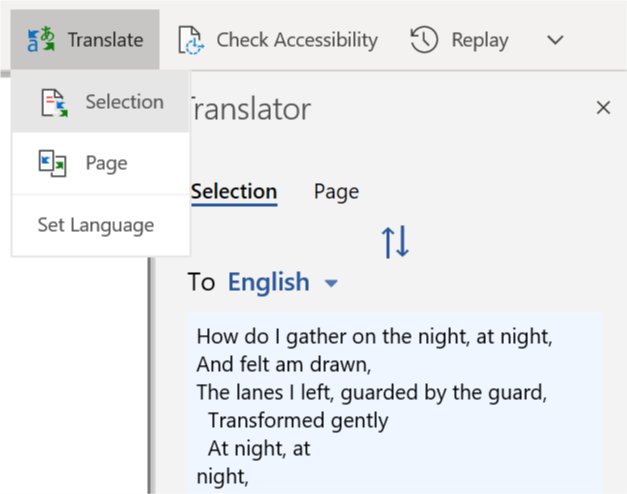Expand the ribbon overflow chevron

coord(555,40)
